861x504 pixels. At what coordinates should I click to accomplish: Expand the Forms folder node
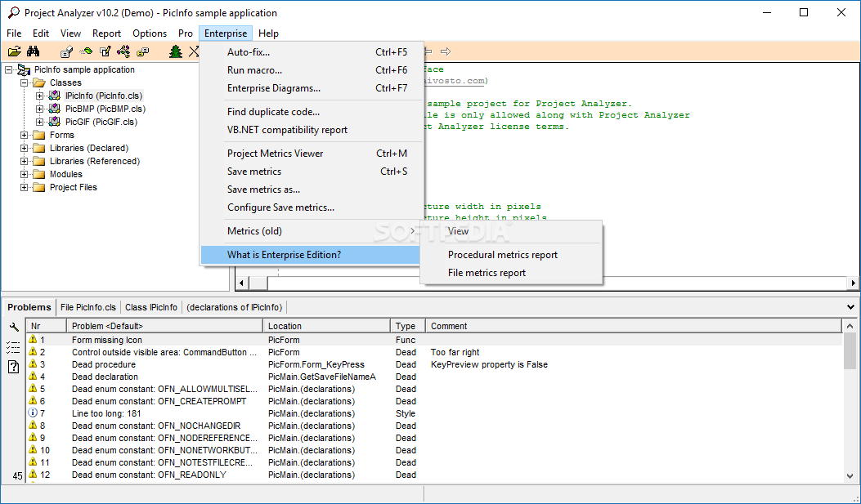[25, 135]
